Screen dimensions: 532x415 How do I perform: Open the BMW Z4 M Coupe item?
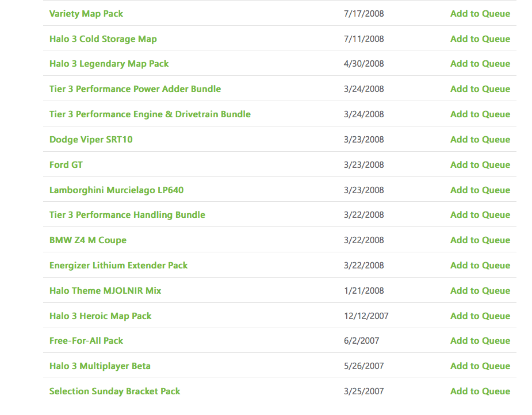click(x=88, y=240)
